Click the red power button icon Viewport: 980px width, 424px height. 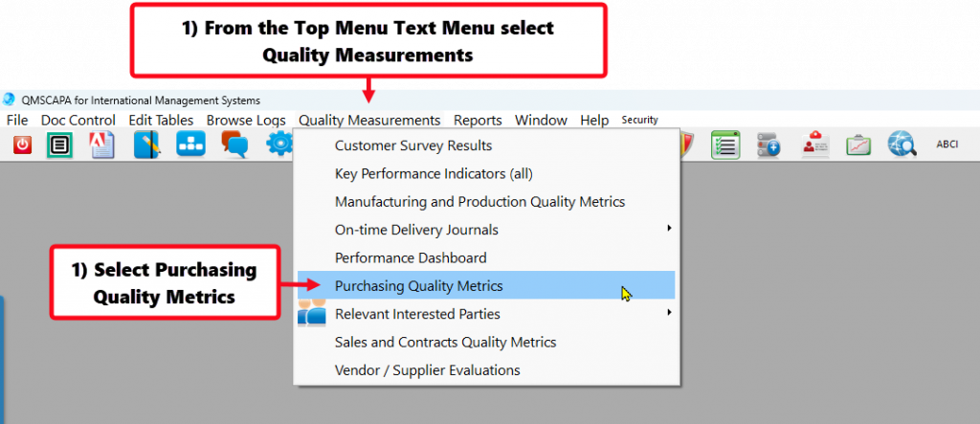23,145
